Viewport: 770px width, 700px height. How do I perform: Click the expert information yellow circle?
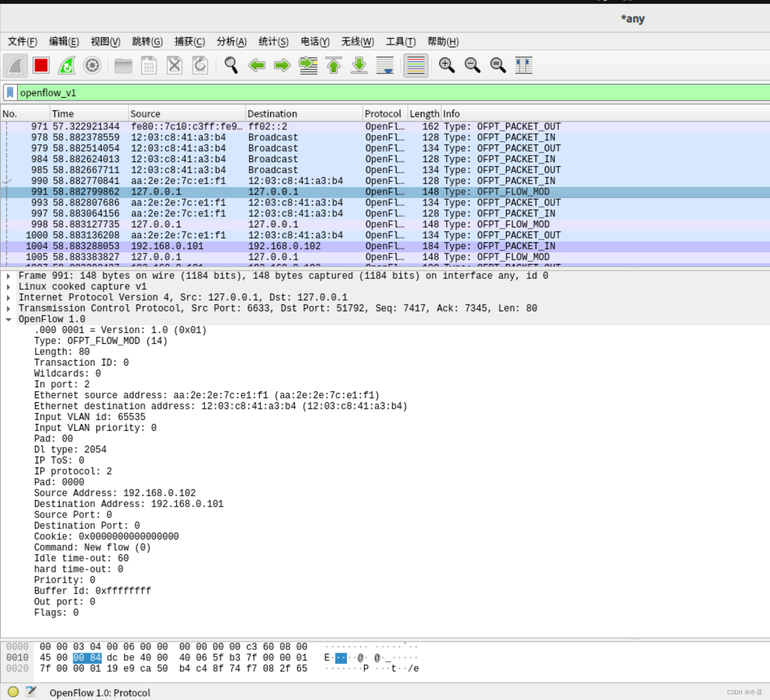tap(13, 692)
